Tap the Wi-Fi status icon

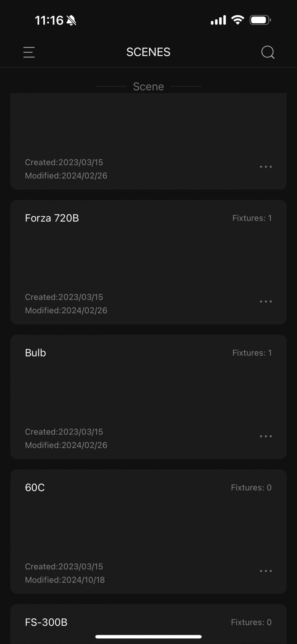click(x=238, y=20)
